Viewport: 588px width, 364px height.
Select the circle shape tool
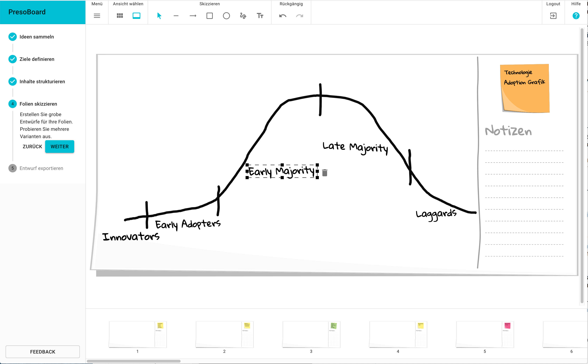pos(226,16)
